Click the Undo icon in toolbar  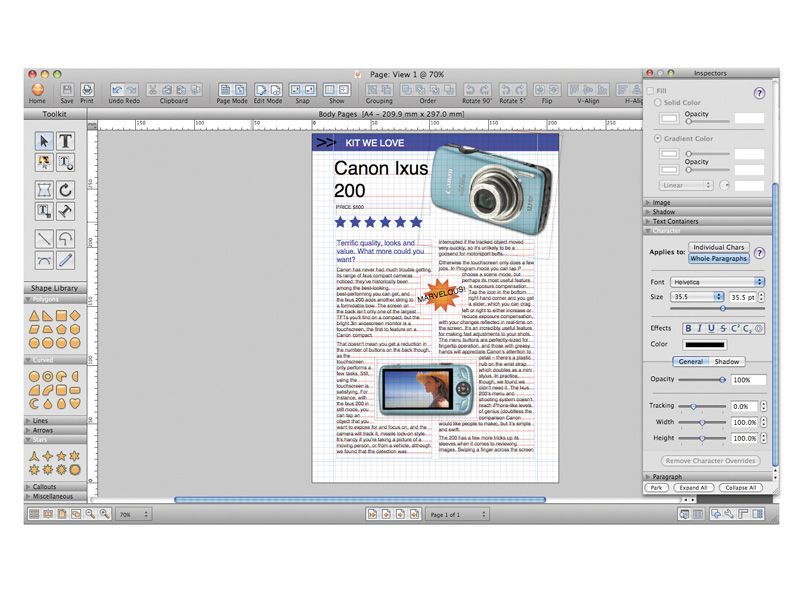(x=117, y=90)
